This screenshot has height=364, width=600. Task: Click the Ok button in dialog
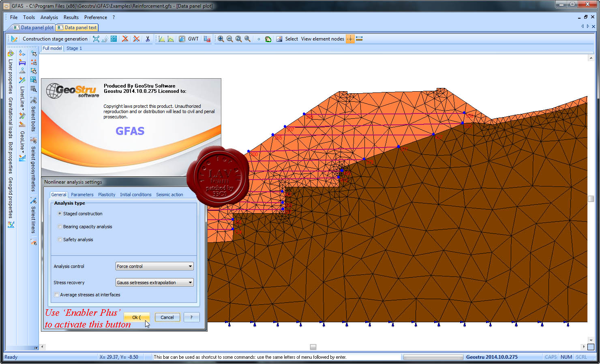[137, 317]
